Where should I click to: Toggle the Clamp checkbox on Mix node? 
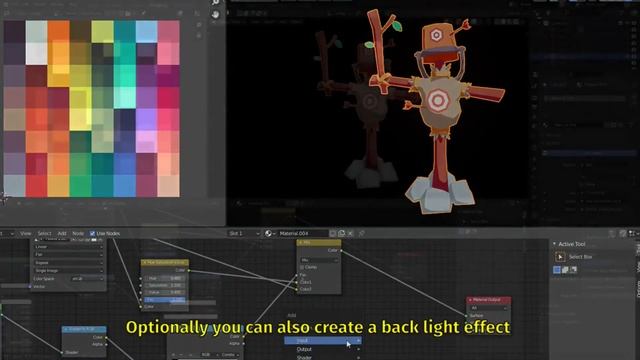[302, 267]
